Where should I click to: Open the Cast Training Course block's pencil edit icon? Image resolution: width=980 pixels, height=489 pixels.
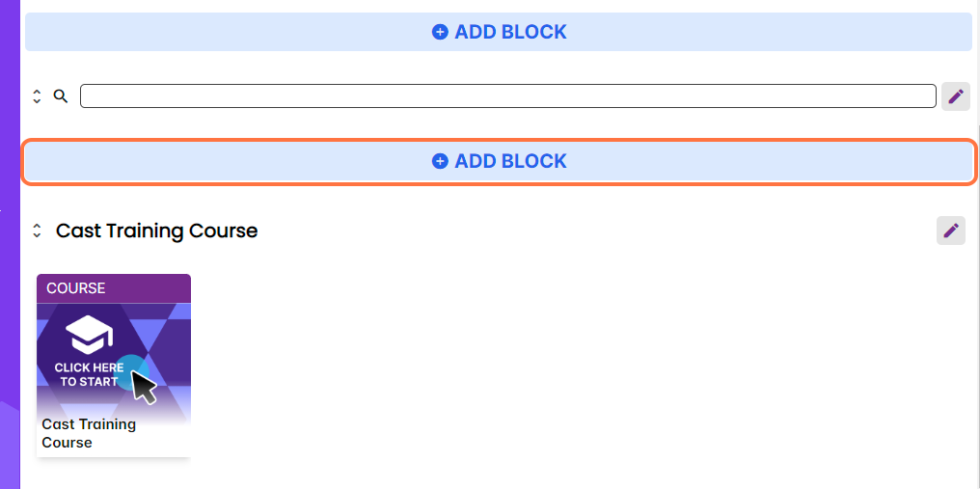click(x=950, y=230)
